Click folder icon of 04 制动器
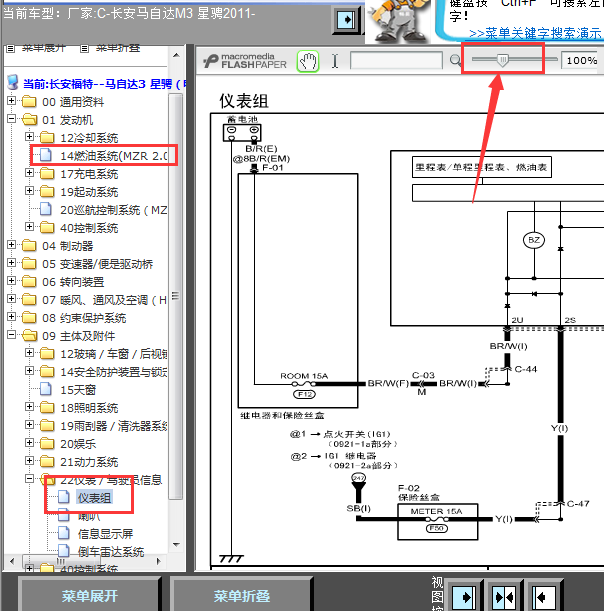604x611 pixels. tap(29, 245)
